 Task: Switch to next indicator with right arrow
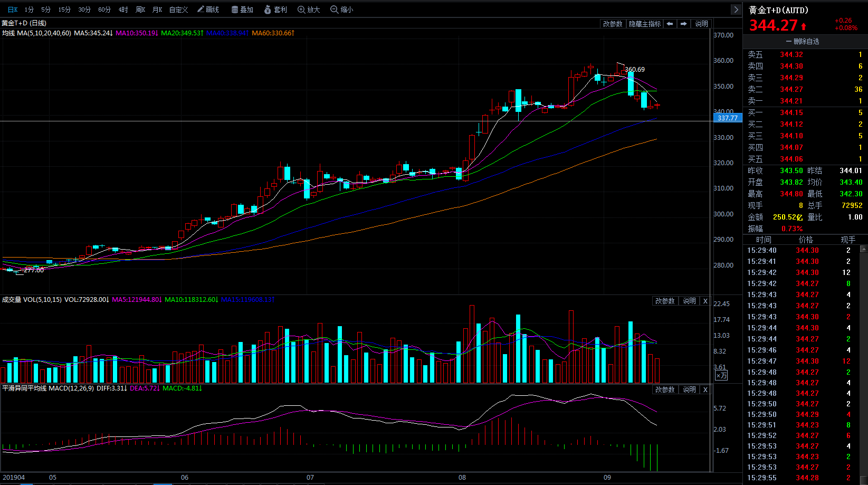pos(684,24)
